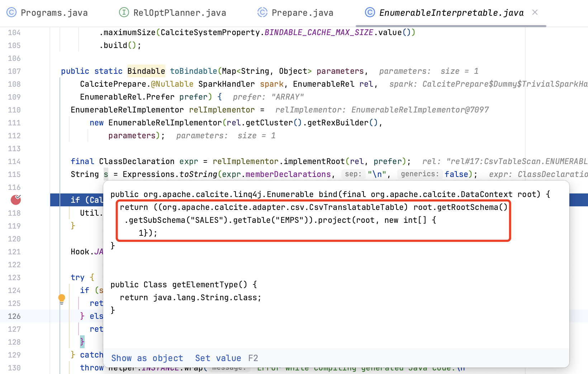Click the highlighted variable s on line 115
This screenshot has width=588, height=374.
pyautogui.click(x=106, y=174)
